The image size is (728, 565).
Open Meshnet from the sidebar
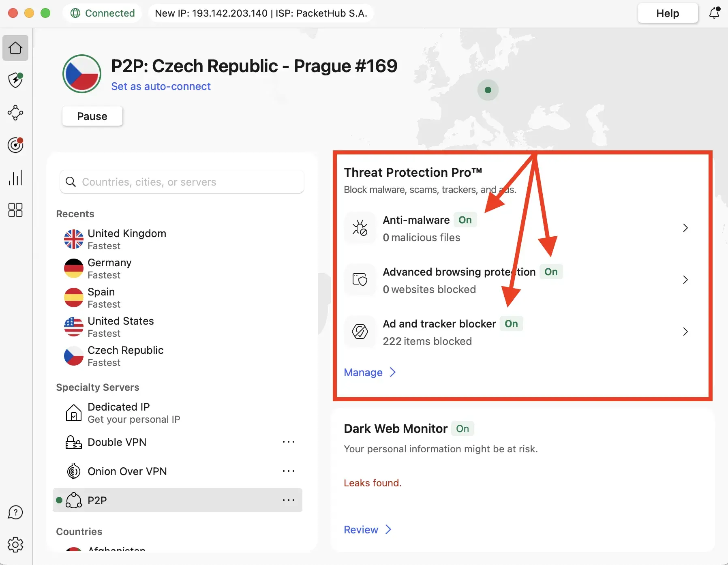tap(15, 113)
